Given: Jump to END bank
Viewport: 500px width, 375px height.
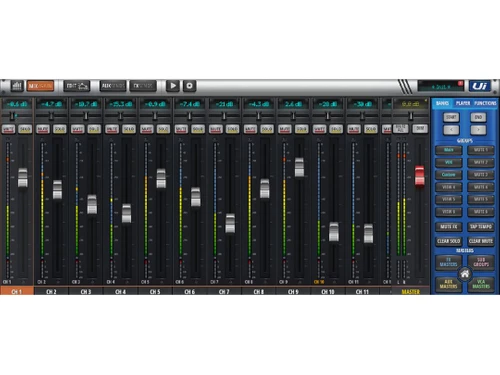Looking at the screenshot, I should 478,117.
